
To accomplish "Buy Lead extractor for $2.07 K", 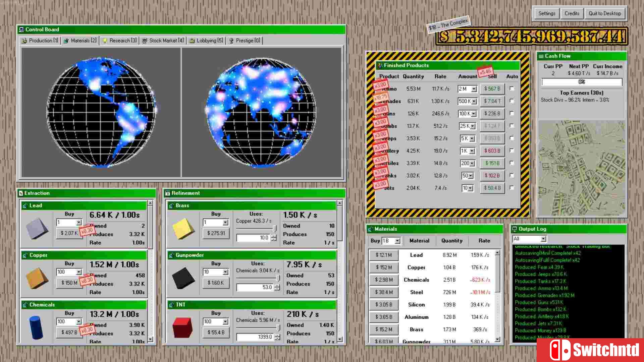I will (69, 233).
